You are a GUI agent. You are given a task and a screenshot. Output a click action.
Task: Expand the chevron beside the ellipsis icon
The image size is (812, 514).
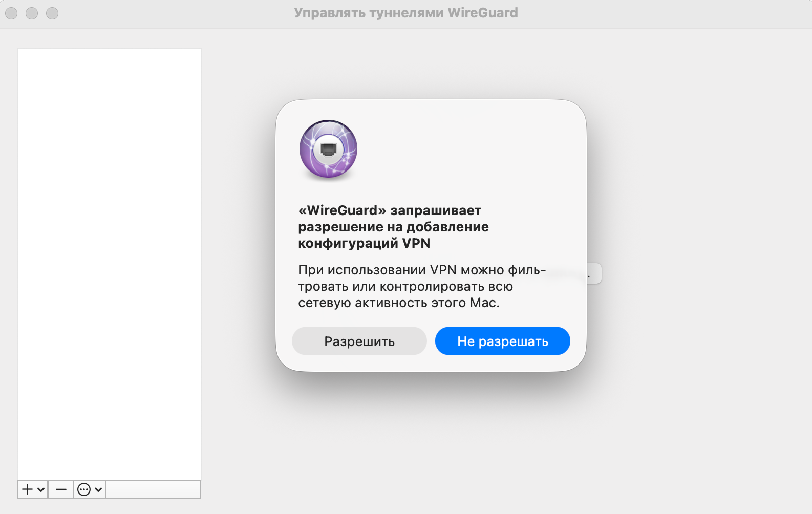(98, 489)
